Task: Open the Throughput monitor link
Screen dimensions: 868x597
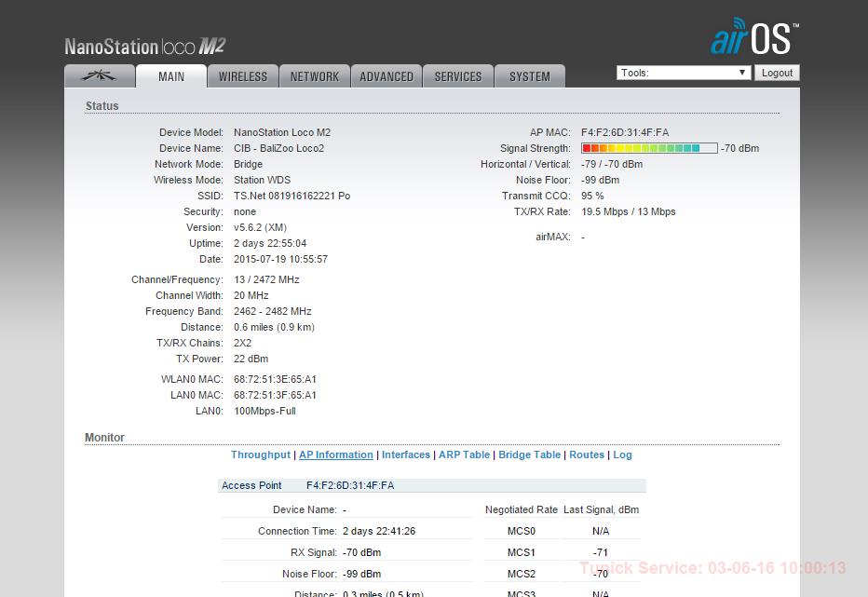Action: (x=261, y=455)
